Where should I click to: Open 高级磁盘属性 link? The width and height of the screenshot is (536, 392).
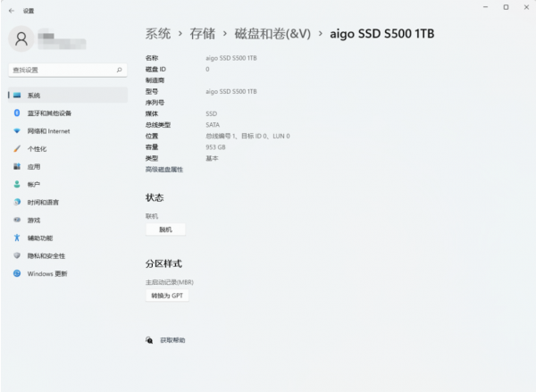[x=164, y=170]
